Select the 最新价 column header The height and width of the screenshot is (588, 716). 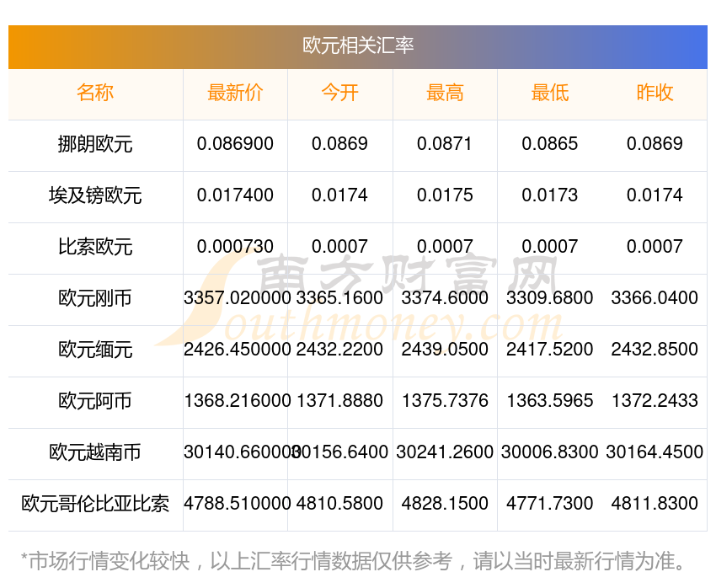pyautogui.click(x=235, y=93)
